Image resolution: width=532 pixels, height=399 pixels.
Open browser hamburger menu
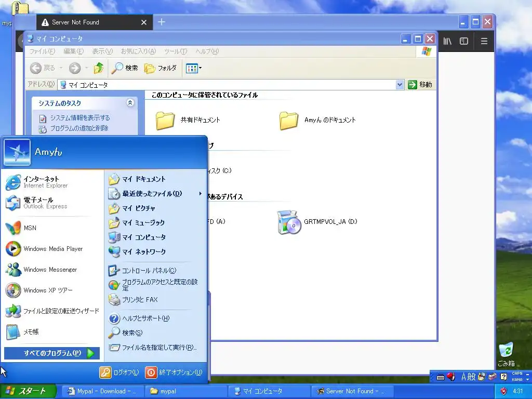pyautogui.click(x=484, y=41)
